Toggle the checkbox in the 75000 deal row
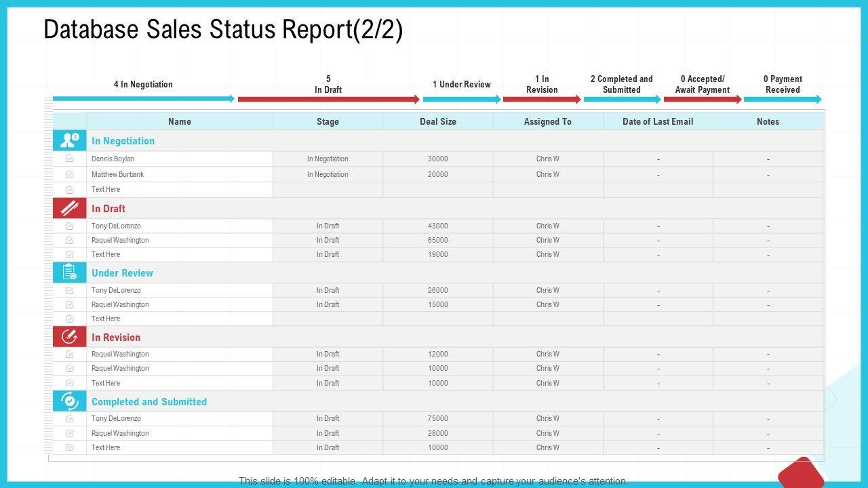This screenshot has height=488, width=868. (70, 418)
